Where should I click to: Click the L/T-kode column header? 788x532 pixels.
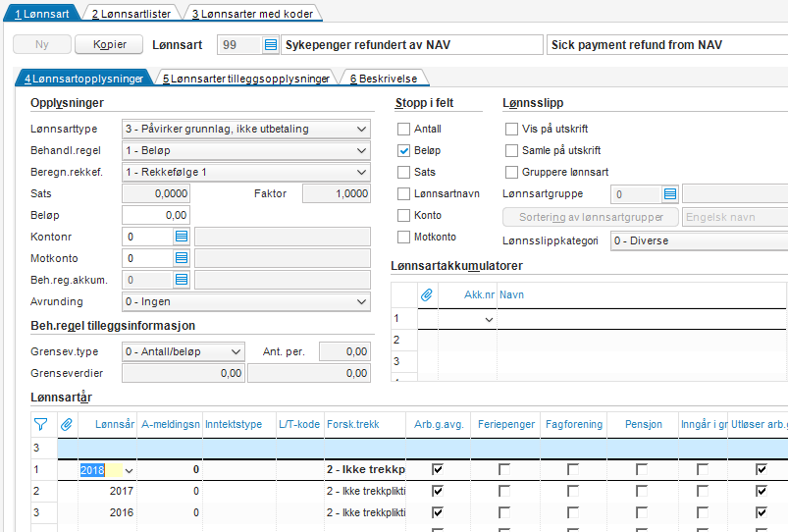[299, 424]
